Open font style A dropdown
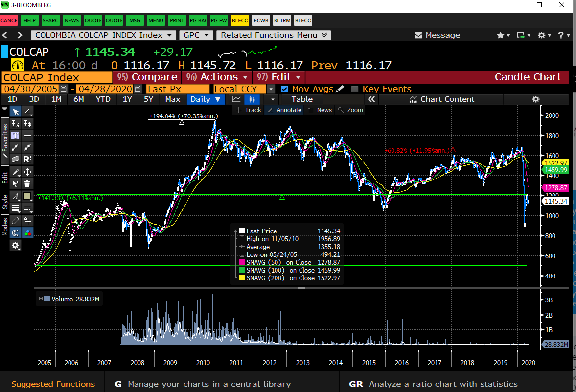This screenshot has width=576, height=392. [x=16, y=197]
